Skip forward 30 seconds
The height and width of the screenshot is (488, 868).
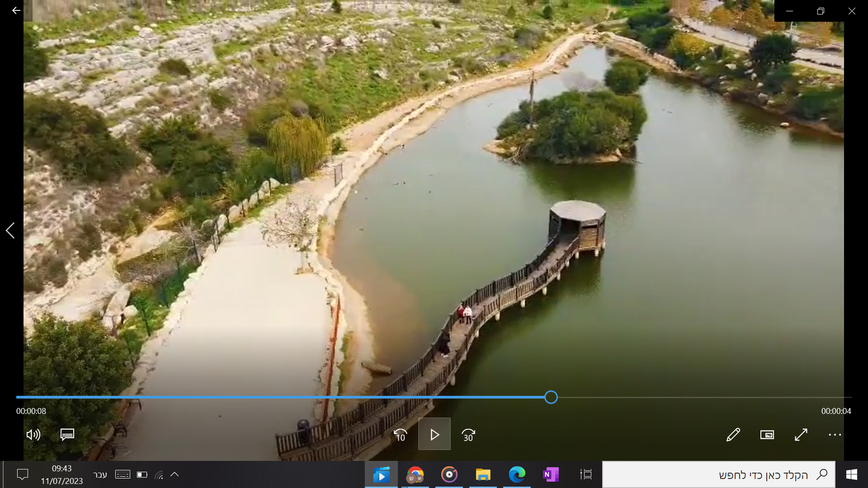click(468, 435)
